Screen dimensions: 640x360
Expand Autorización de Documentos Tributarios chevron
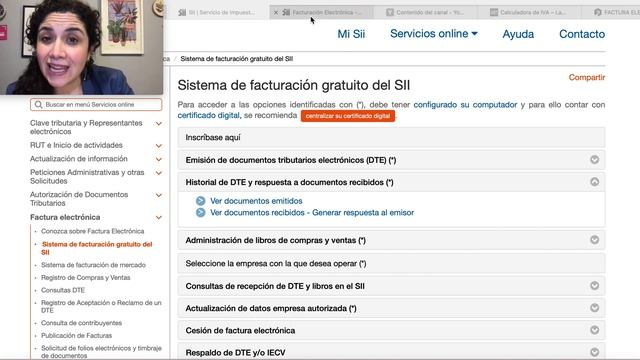click(159, 195)
